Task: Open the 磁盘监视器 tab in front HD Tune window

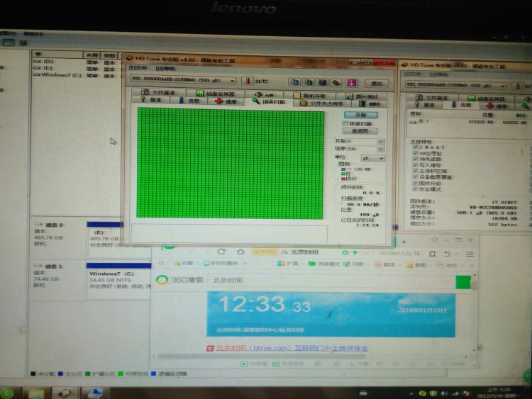Action: coord(216,94)
